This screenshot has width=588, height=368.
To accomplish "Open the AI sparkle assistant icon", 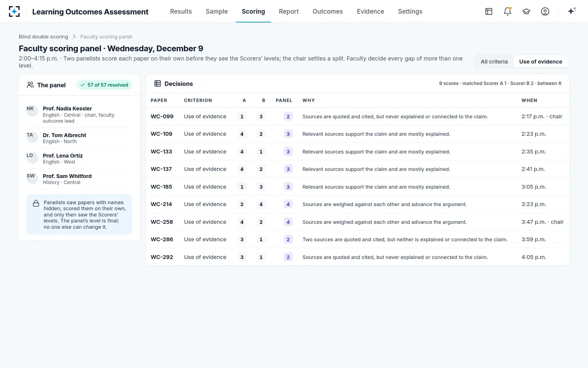I will (572, 11).
